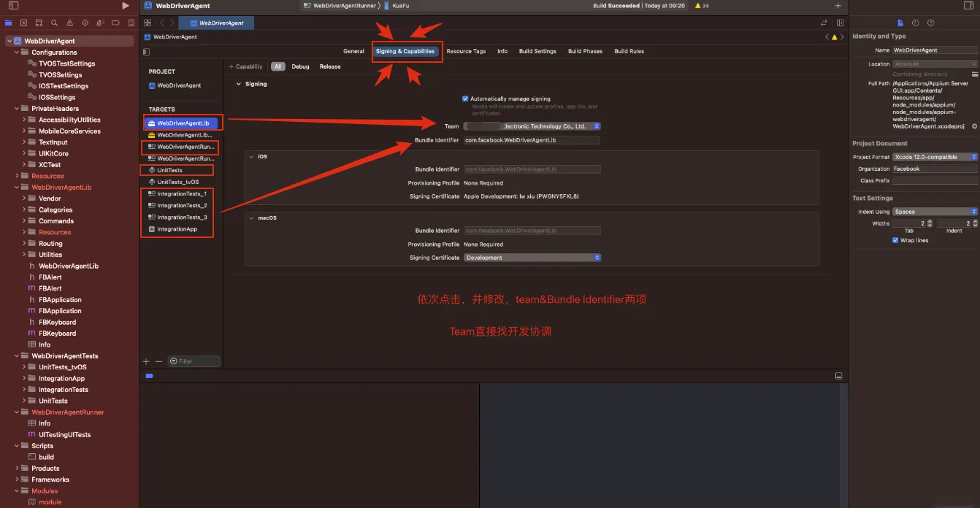Open the Quick Help inspector icon
The image size is (980, 508).
click(x=931, y=23)
